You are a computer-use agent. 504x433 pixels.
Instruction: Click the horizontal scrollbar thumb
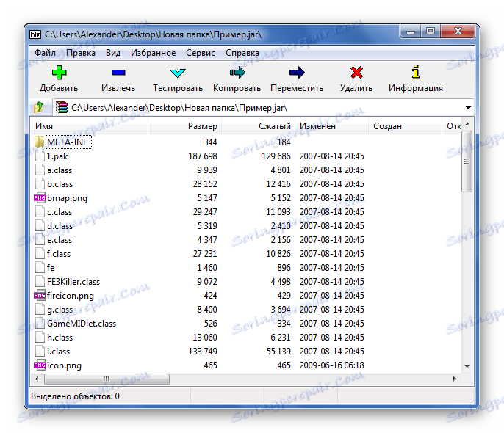tap(107, 379)
